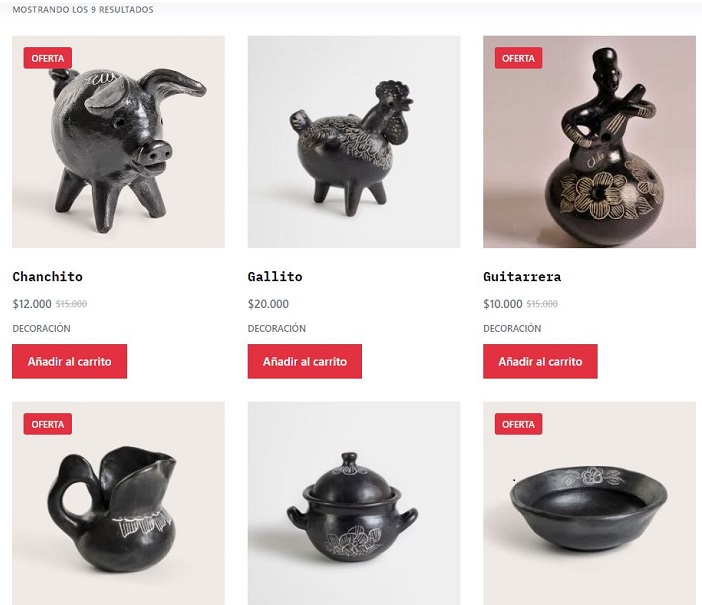The width and height of the screenshot is (702, 605).
Task: Click the Guitarrera product title
Action: coord(522,277)
